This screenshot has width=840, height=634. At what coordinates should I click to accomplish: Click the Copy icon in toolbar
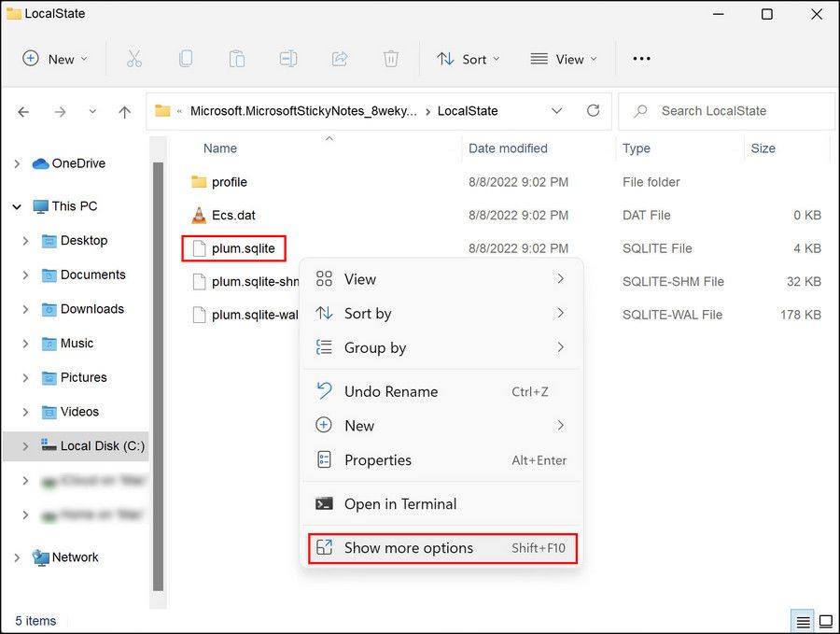186,59
